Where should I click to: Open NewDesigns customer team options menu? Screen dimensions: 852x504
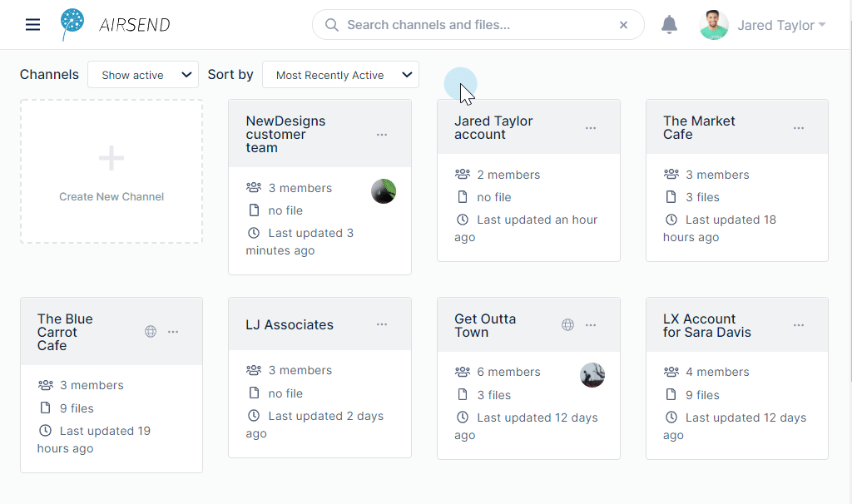point(382,134)
